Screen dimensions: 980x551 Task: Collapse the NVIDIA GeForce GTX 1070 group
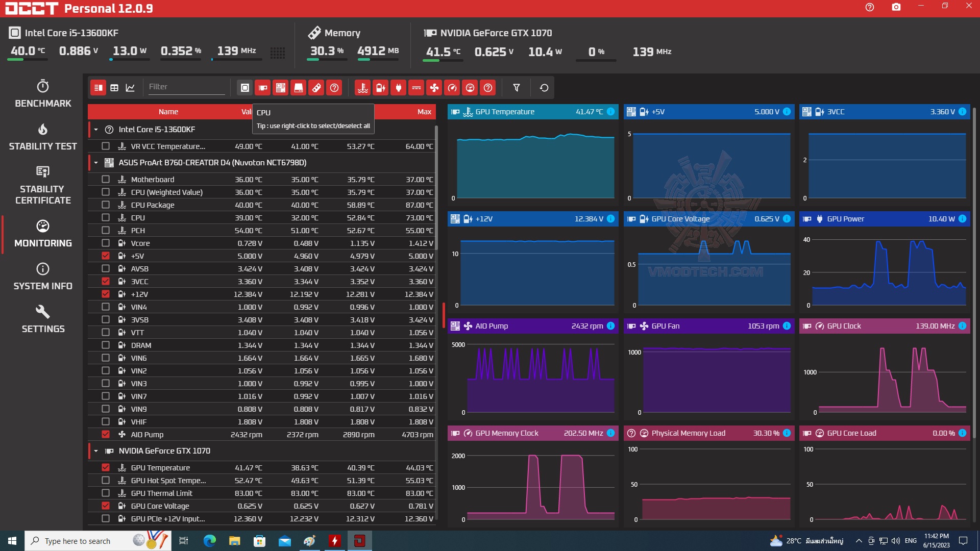click(96, 451)
